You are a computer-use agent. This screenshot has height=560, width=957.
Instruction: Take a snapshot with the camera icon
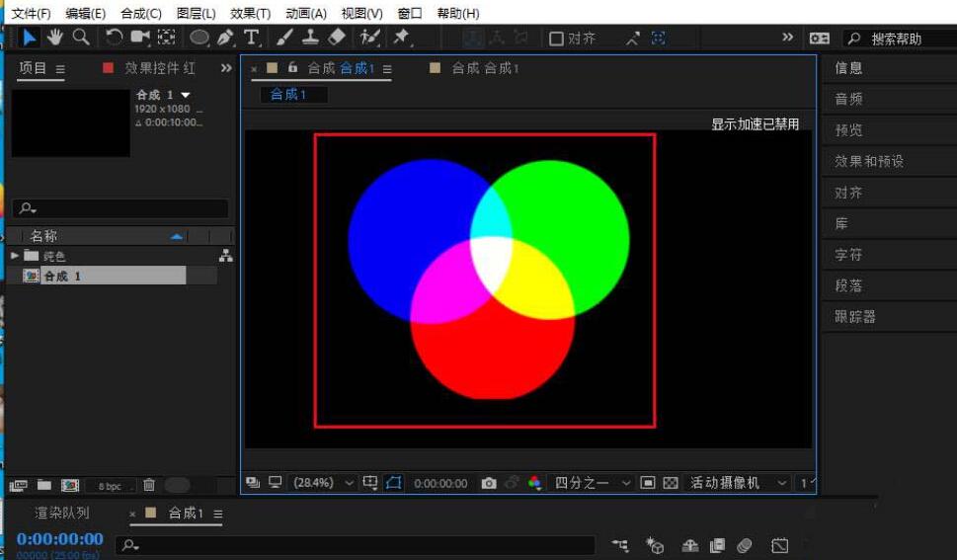point(489,483)
